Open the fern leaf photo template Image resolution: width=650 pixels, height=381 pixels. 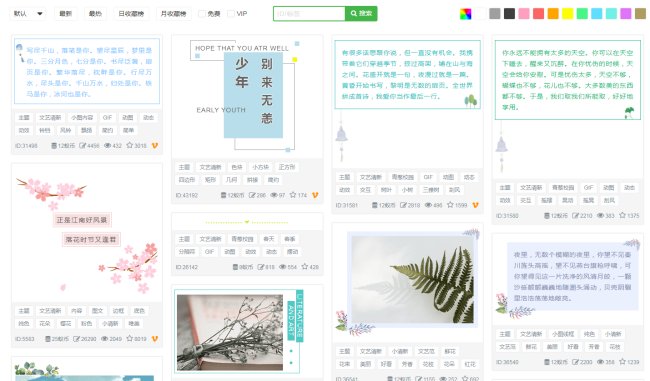[407, 282]
